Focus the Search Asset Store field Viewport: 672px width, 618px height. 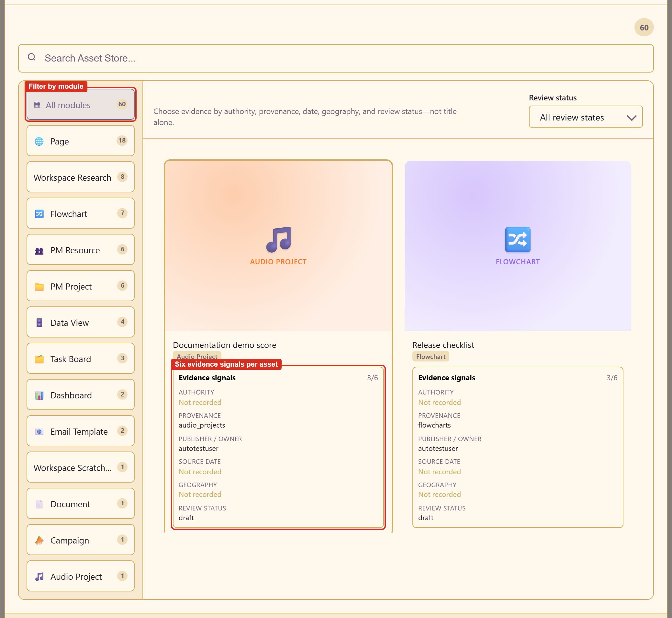pos(336,58)
